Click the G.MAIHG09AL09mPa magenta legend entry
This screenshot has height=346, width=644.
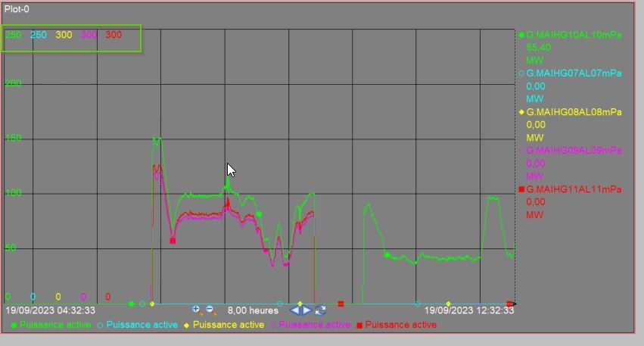(573, 151)
